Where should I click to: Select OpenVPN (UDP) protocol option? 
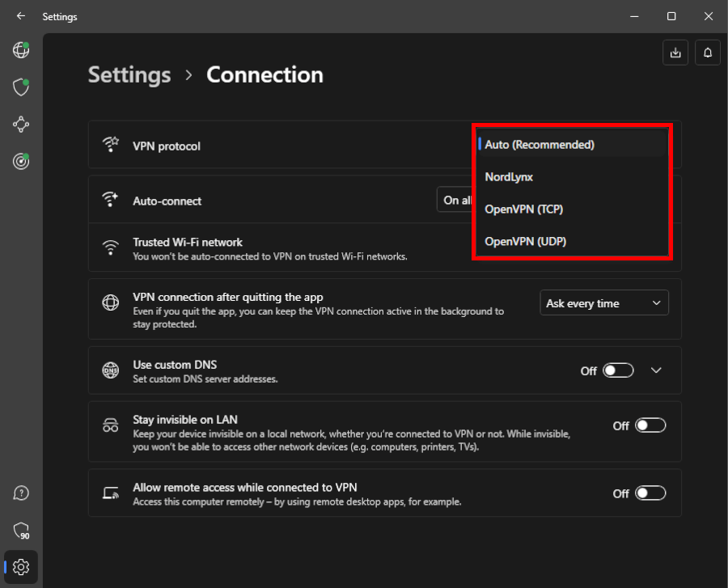tap(572, 241)
